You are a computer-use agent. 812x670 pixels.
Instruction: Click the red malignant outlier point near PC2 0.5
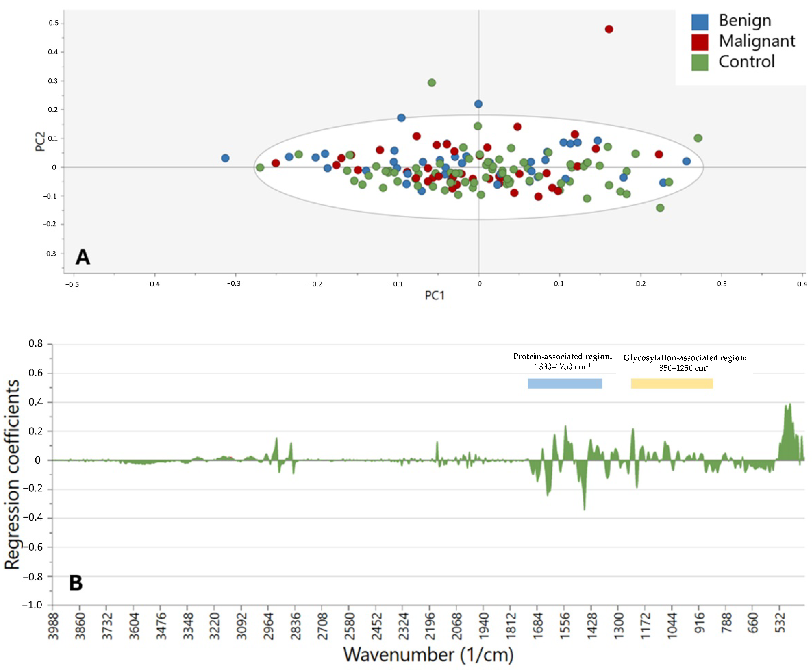point(609,29)
